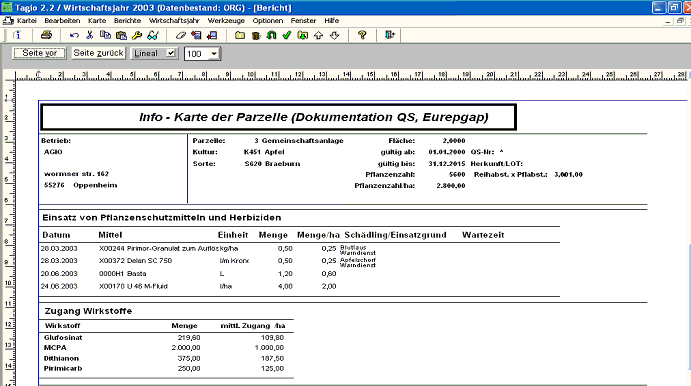
Task: Restore the inner report window
Action: pos(680,21)
